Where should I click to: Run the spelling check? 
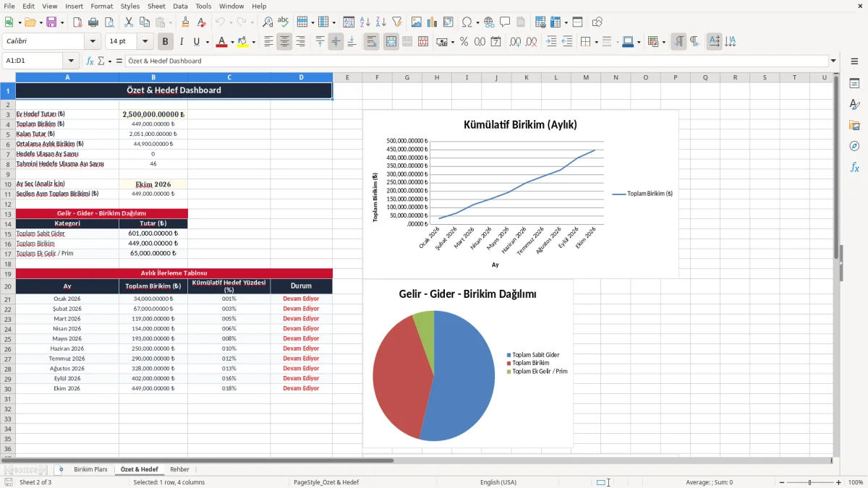click(283, 22)
